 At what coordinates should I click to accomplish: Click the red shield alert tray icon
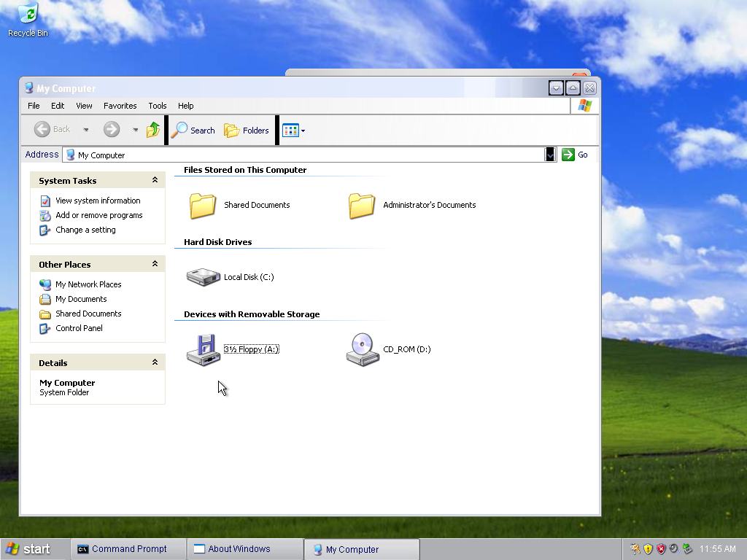click(661, 549)
